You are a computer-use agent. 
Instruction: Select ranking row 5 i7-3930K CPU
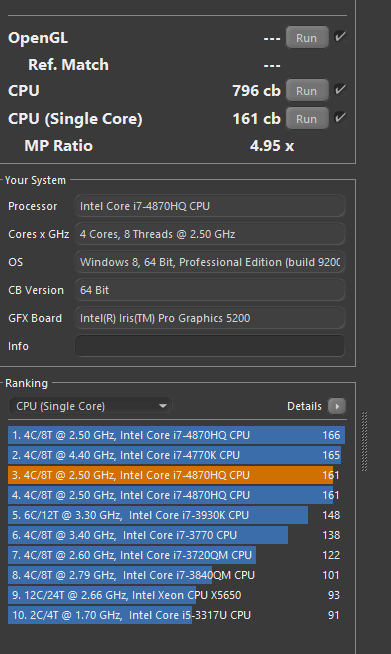177,515
